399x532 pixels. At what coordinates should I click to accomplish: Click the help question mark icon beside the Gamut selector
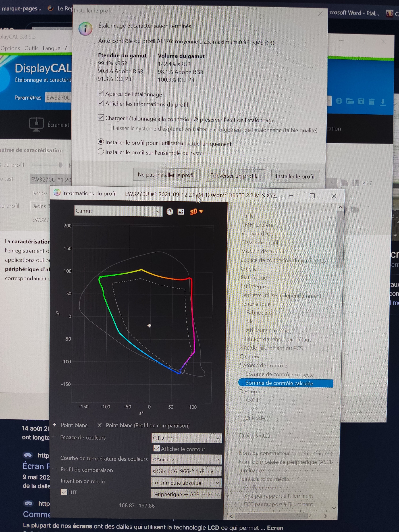coord(170,211)
